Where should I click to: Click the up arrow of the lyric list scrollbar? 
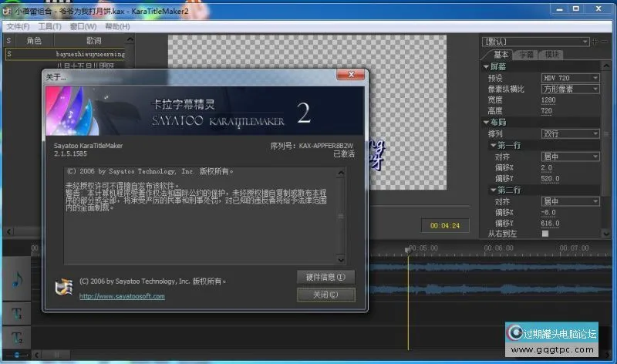(130, 40)
